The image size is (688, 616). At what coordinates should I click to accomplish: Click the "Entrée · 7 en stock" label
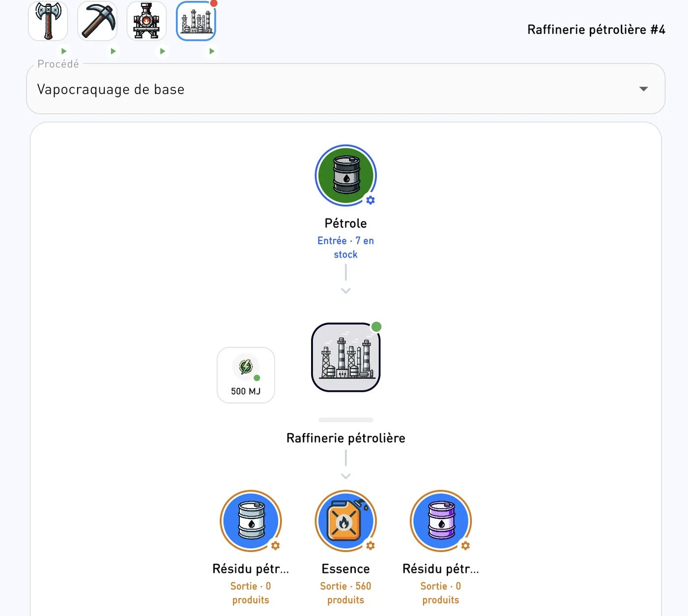point(346,248)
